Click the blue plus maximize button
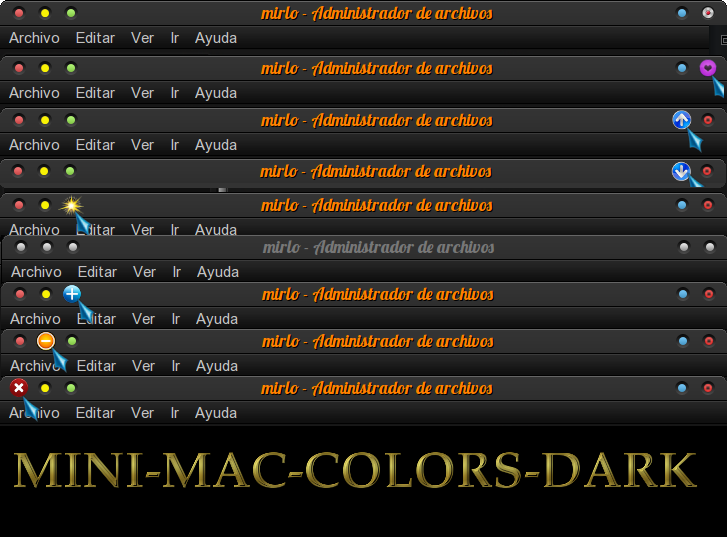Screen dimensions: 727x537 tap(72, 294)
